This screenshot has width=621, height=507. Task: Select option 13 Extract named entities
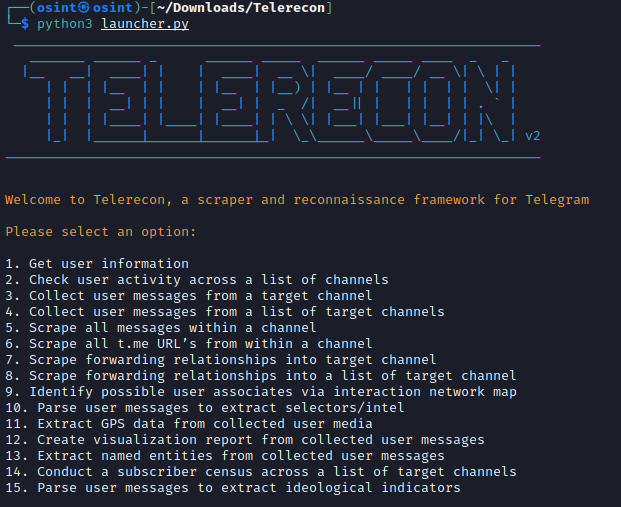[x=224, y=456]
